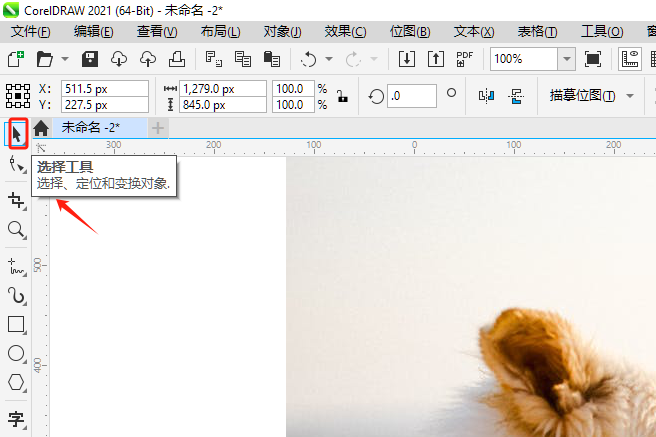
Task: Click the rotation angle field
Action: pyautogui.click(x=412, y=96)
